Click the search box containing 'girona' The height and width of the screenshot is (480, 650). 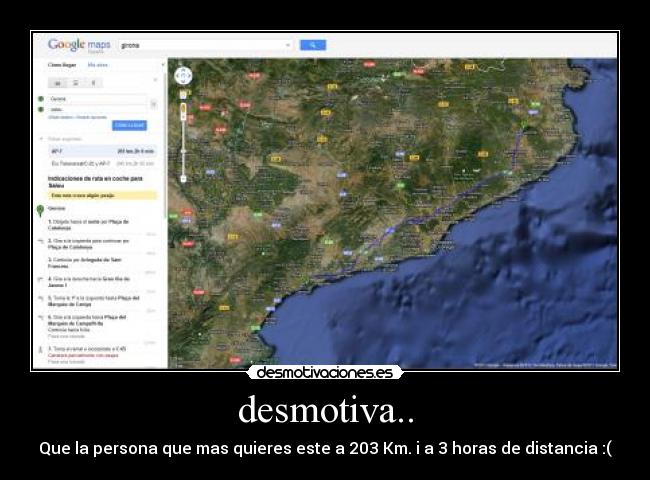coord(205,45)
